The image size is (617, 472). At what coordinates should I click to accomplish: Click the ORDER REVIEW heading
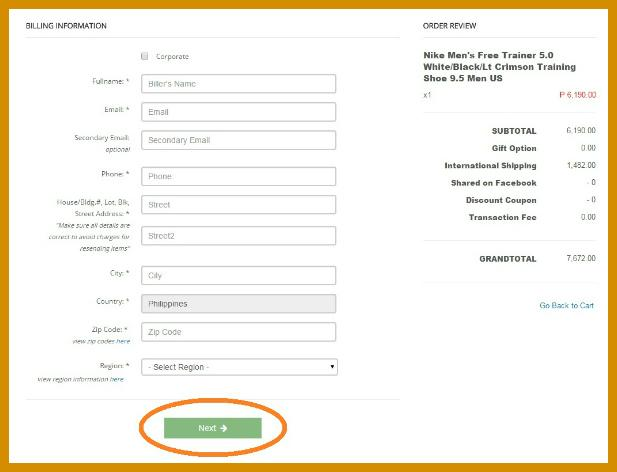449,26
